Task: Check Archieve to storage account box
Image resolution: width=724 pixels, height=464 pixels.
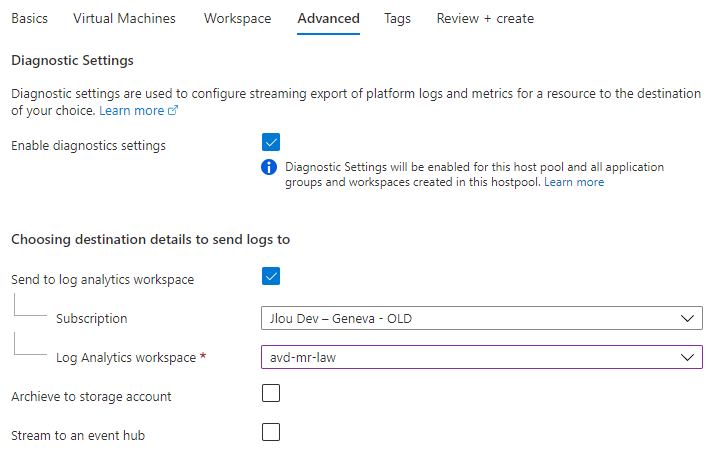Action: coord(271,393)
